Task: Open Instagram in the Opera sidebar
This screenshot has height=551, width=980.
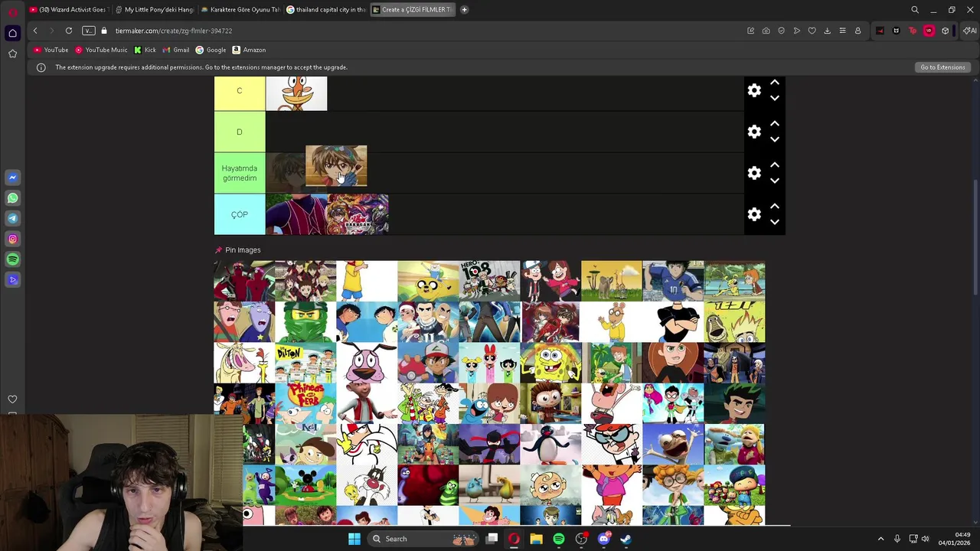Action: point(12,239)
